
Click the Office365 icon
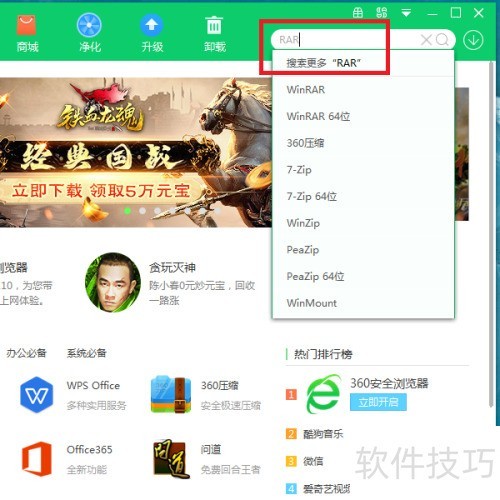pos(37,459)
